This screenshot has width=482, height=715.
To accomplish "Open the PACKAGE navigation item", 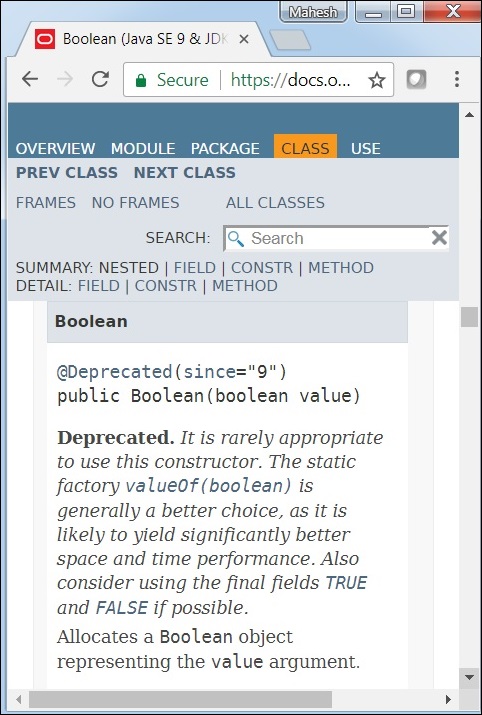I will [225, 149].
